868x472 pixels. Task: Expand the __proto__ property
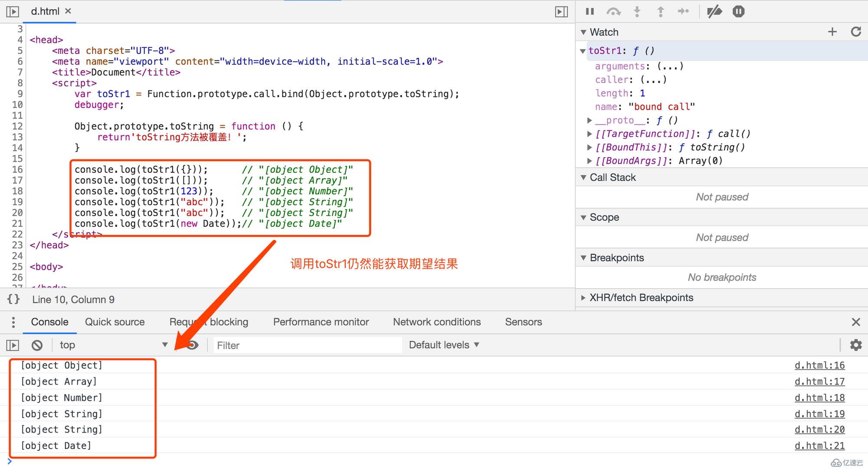coord(589,120)
